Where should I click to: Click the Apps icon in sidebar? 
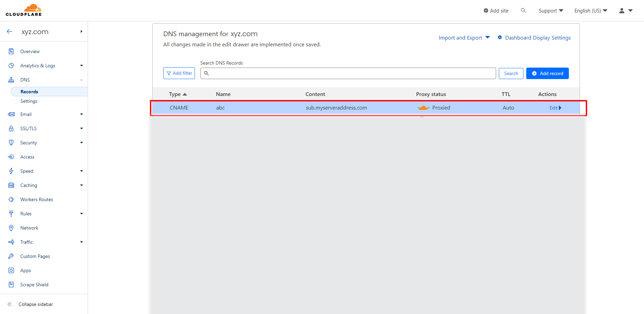pos(11,270)
